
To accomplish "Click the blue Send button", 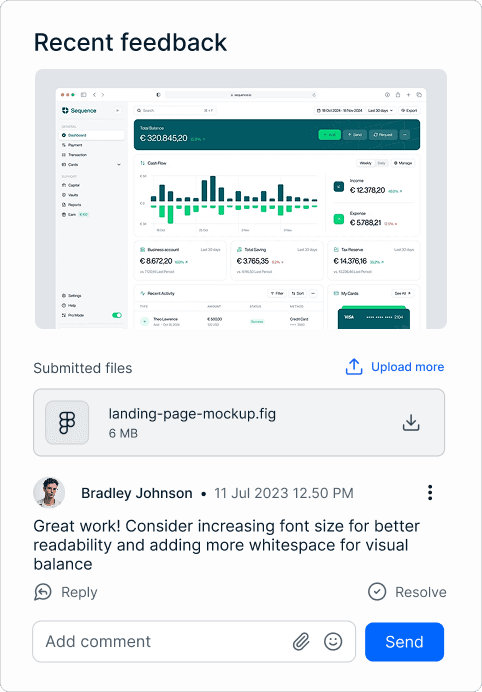I will [x=404, y=642].
